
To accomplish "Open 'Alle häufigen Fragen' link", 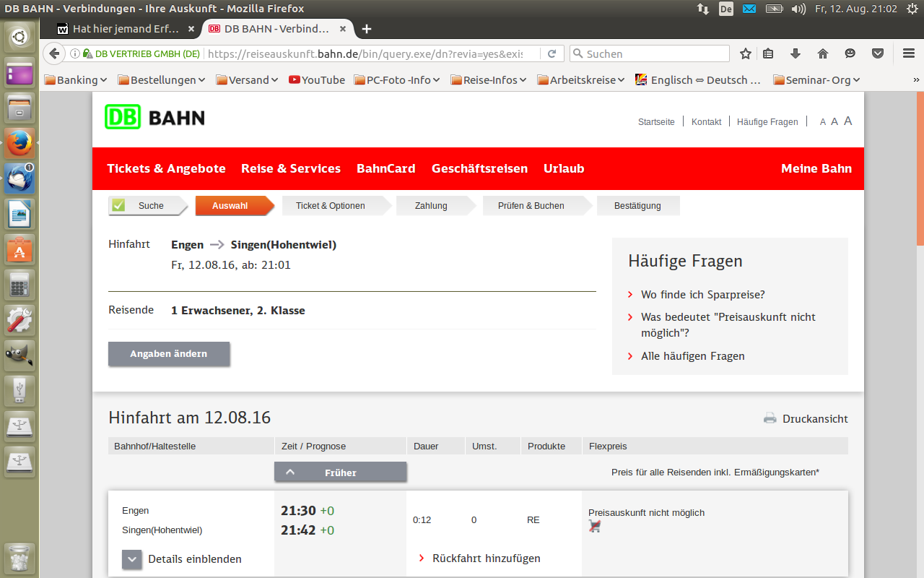I will click(692, 356).
